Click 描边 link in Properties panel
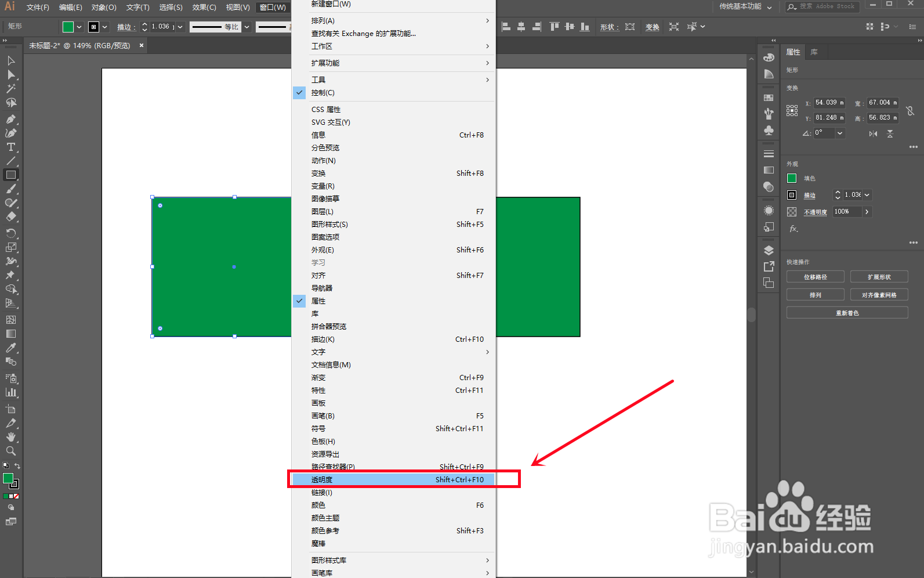Screen dimensions: 924x578 tap(810, 196)
